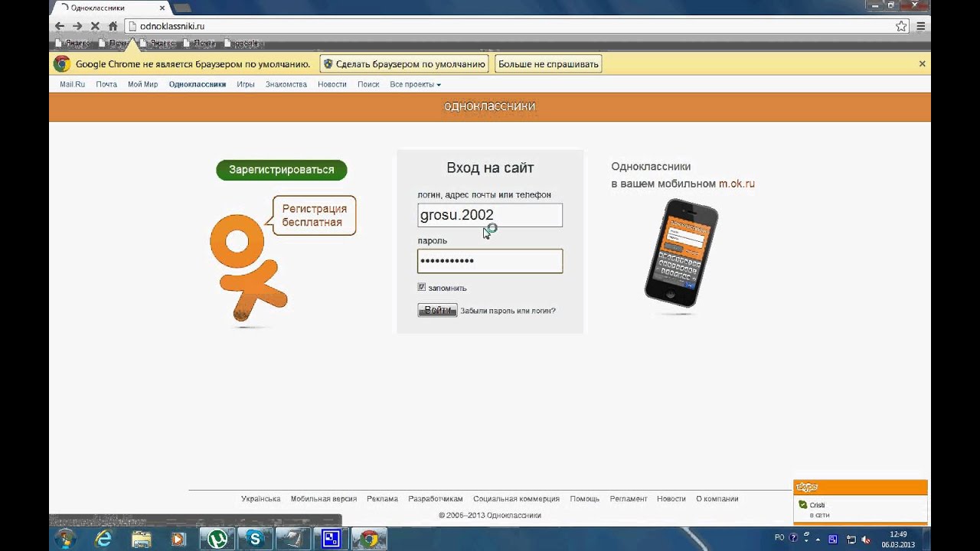Click the Skype notification header
The image size is (980, 551).
[x=860, y=487]
